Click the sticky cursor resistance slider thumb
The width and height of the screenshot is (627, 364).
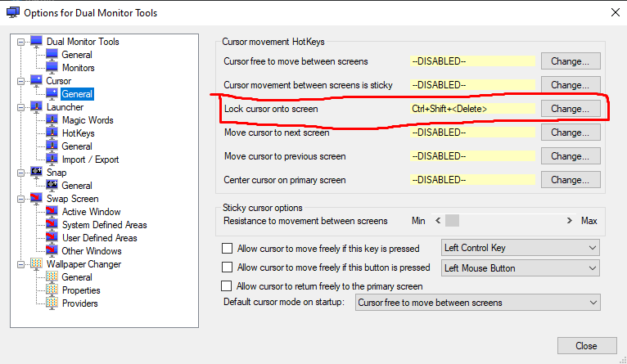452,221
